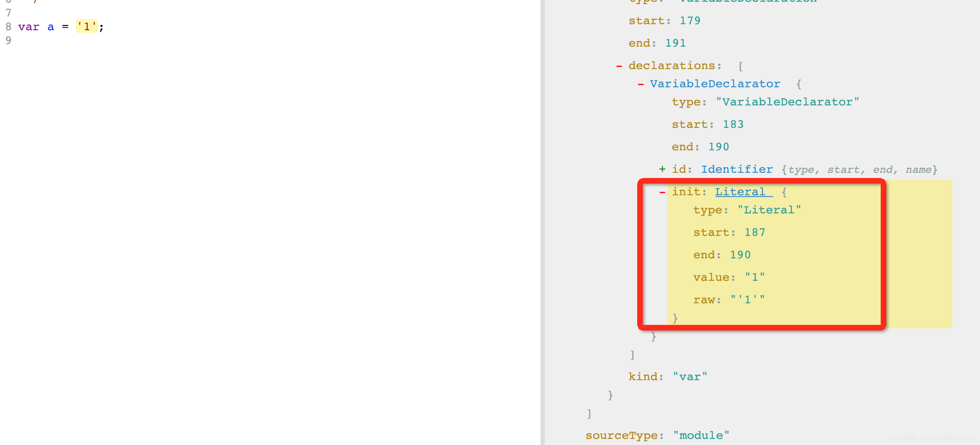Select the start value 179
The image size is (980, 445).
pos(690,21)
